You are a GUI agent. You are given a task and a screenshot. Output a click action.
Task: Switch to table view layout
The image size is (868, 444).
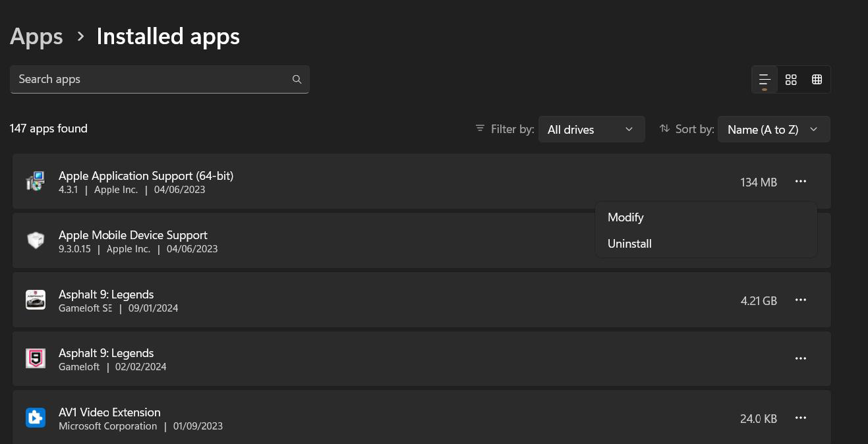(817, 80)
